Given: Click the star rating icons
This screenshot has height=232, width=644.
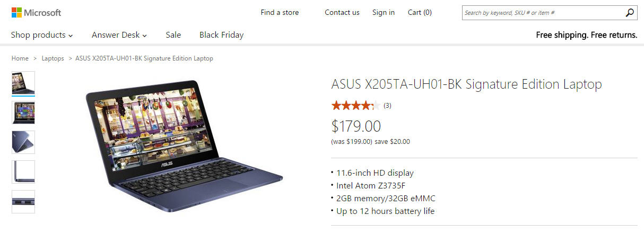Looking at the screenshot, I should click(x=355, y=106).
